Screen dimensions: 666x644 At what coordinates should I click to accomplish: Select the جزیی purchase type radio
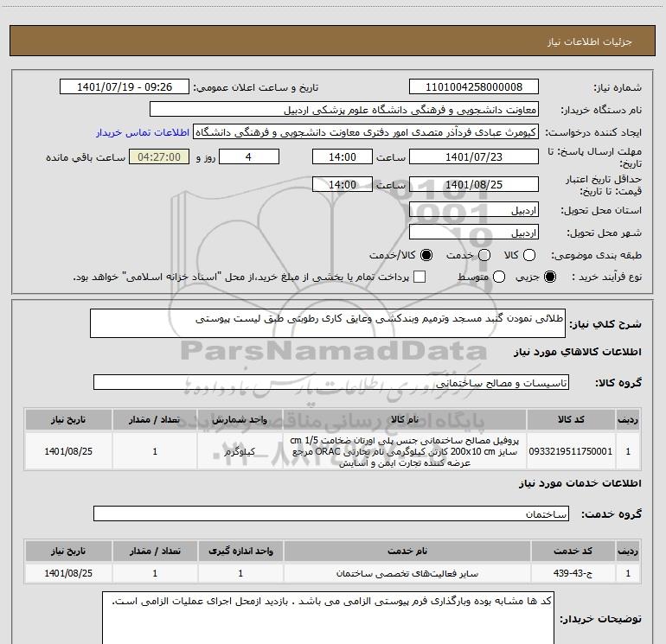click(550, 277)
